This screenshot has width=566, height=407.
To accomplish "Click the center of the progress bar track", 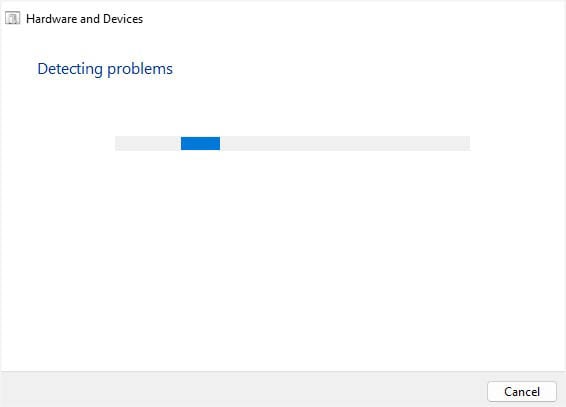I will click(292, 143).
